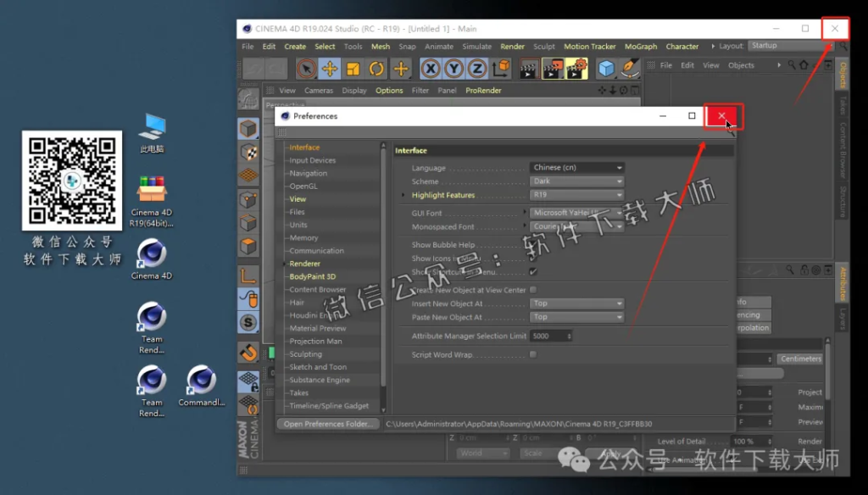Click the Magnet tool in left palette
Screen dimensions: 868x495
click(x=248, y=352)
